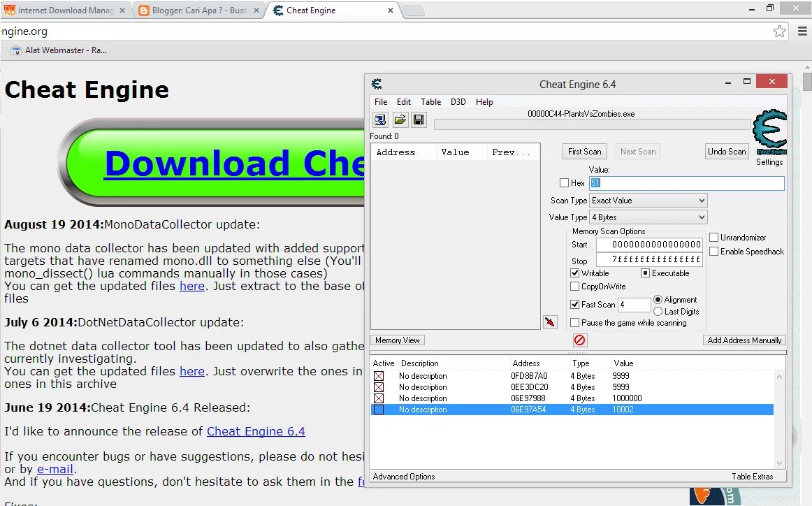Image resolution: width=812 pixels, height=506 pixels.
Task: Check Pause the game while scanning
Action: click(x=575, y=323)
